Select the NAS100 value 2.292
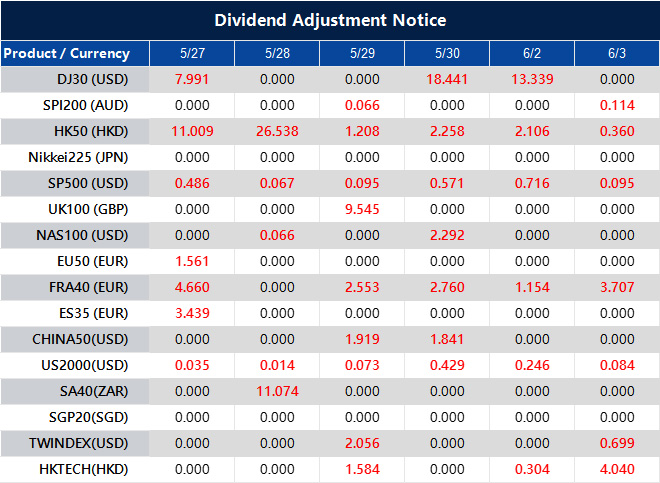The image size is (660, 483). [447, 235]
